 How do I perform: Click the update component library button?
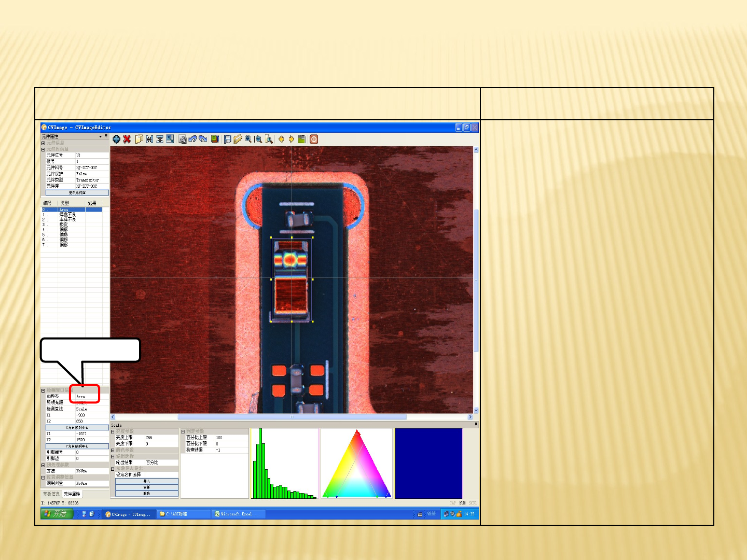(x=77, y=192)
